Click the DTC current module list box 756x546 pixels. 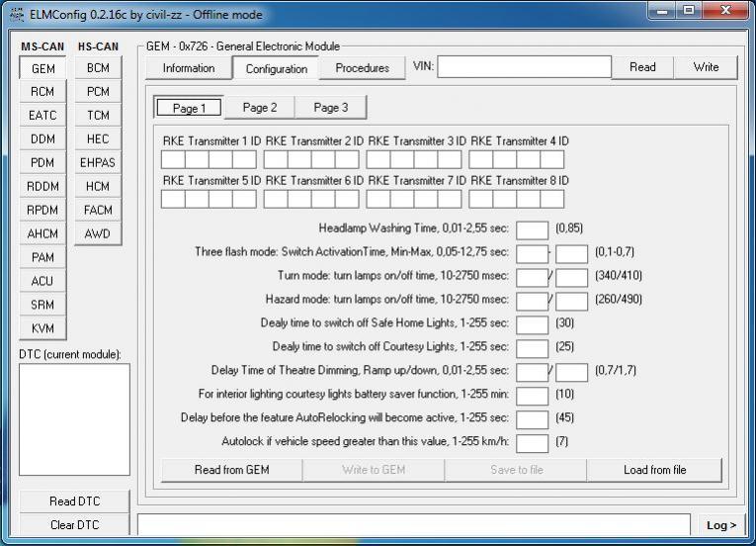coord(75,419)
